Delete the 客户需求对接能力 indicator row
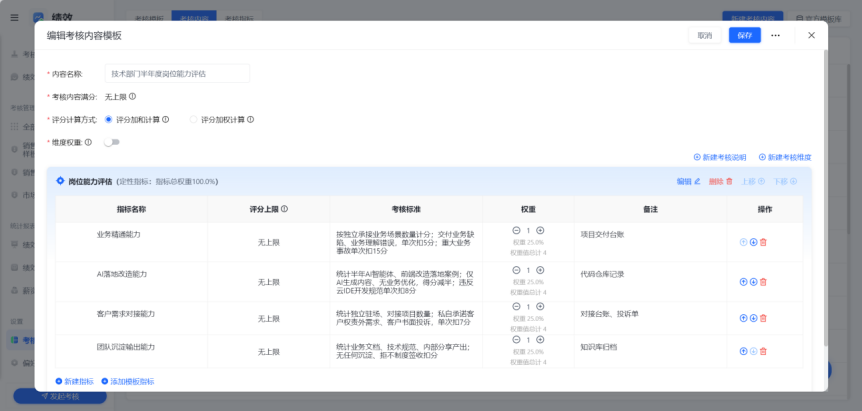This screenshot has height=411, width=862. [x=763, y=318]
